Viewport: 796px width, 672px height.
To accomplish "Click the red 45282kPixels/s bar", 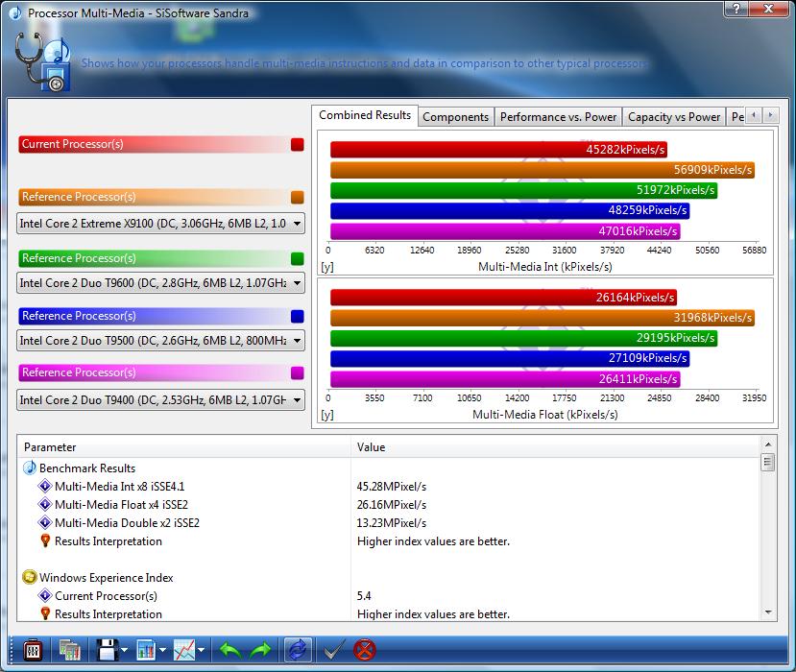I will coord(498,150).
